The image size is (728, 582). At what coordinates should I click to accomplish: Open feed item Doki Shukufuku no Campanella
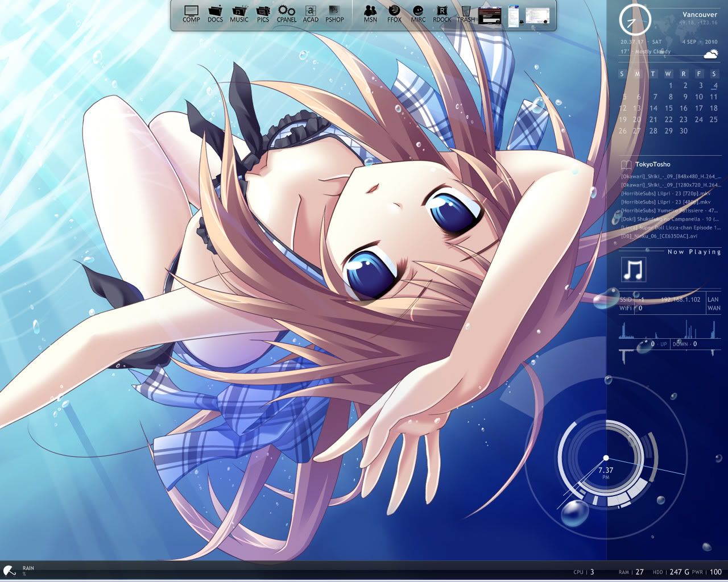(671, 219)
